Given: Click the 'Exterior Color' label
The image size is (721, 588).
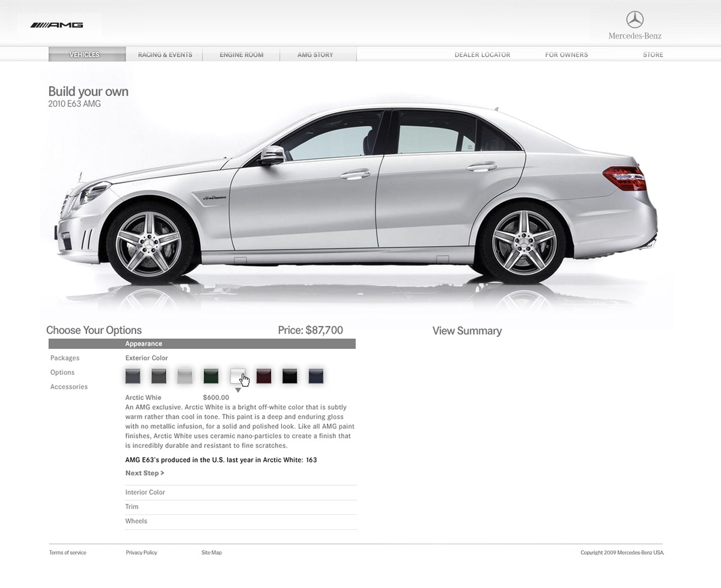Looking at the screenshot, I should tap(147, 358).
